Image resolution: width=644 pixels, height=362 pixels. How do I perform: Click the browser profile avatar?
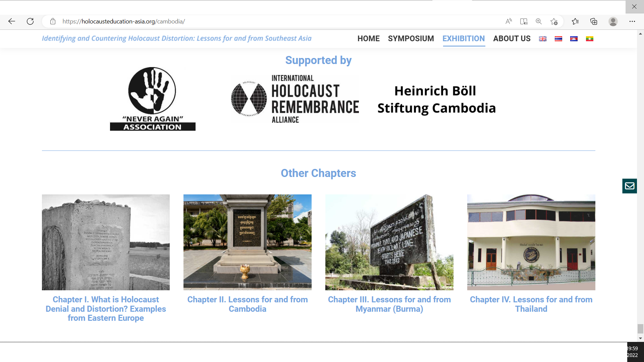coord(613,21)
